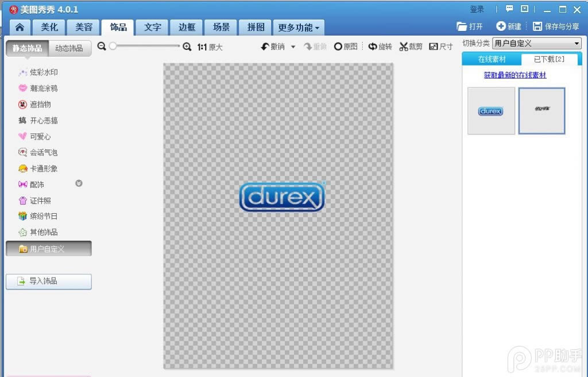The image size is (588, 377).
Task: Go to the home tab icon
Action: pyautogui.click(x=20, y=27)
